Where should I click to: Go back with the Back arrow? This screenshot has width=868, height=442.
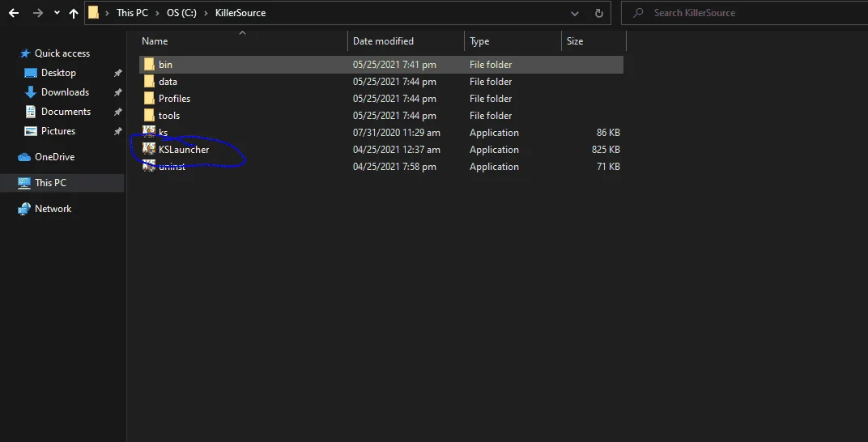(14, 13)
